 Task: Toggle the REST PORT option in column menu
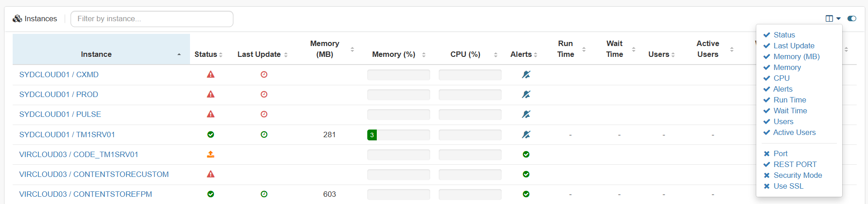[790, 164]
